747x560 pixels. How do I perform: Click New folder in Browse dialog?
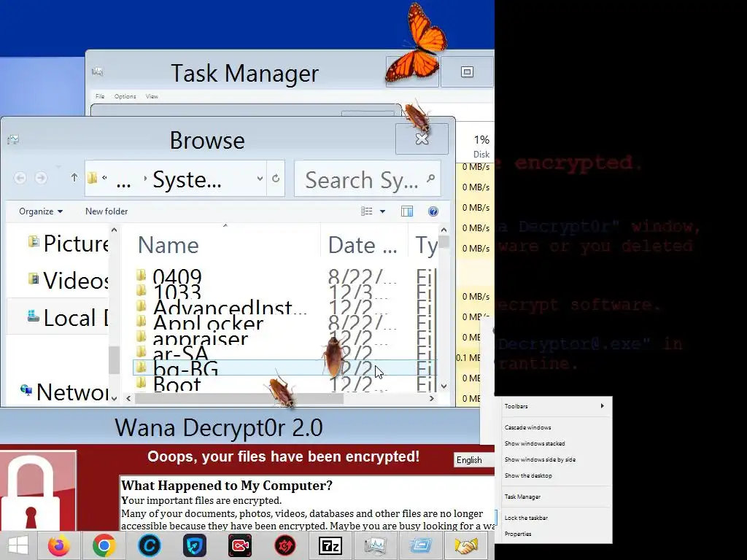[x=107, y=211]
